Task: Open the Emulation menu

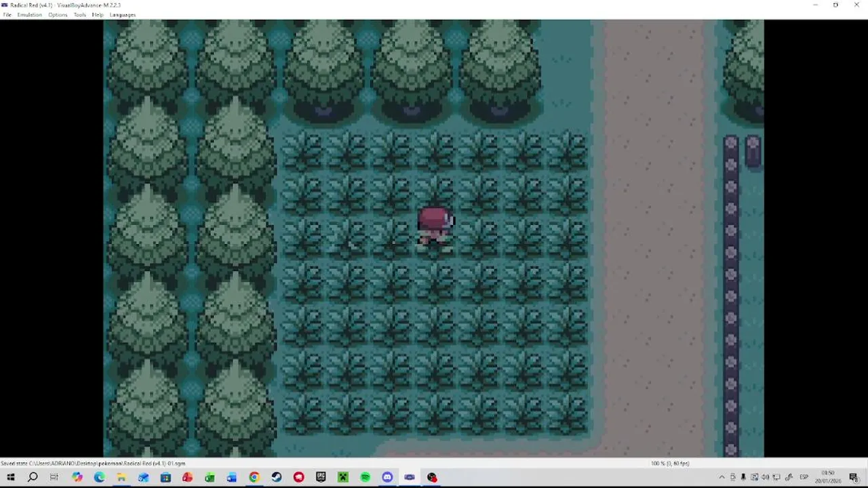Action: pyautogui.click(x=29, y=15)
